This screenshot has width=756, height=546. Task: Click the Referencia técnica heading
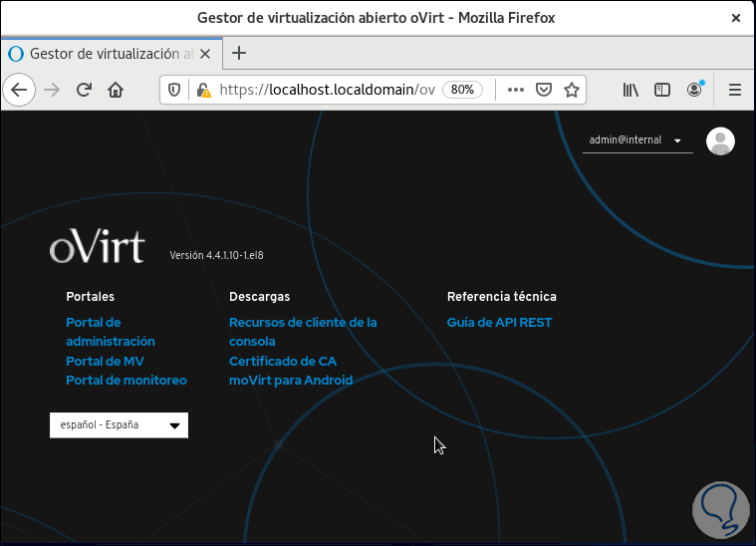(x=501, y=296)
